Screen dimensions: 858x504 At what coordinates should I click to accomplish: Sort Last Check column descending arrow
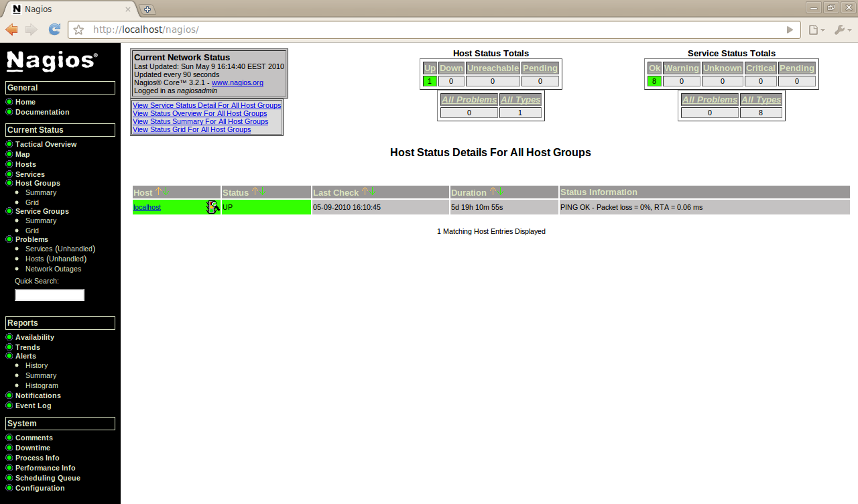[x=372, y=192]
